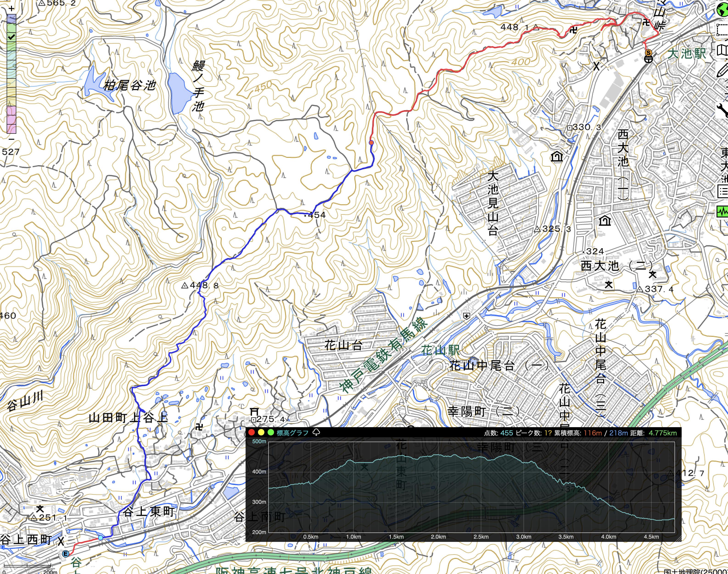Click the distance value 4.775km
728x574 pixels.
coord(662,433)
